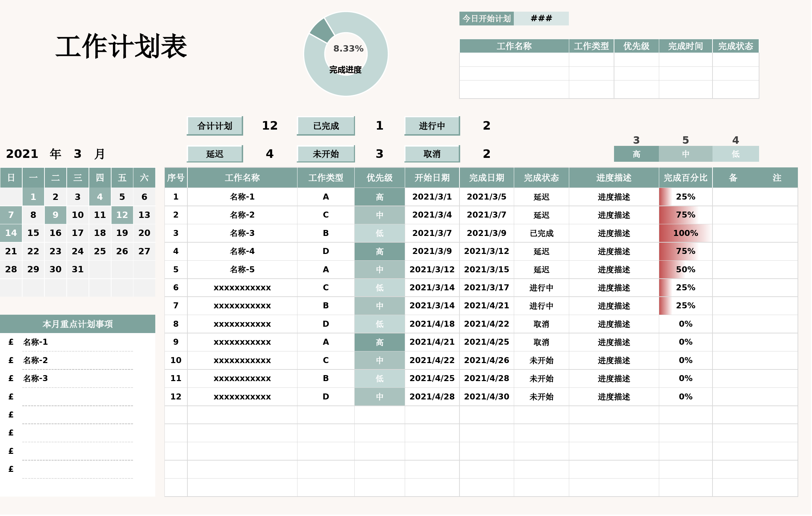Click calendar day 31
The width and height of the screenshot is (812, 516).
point(78,269)
